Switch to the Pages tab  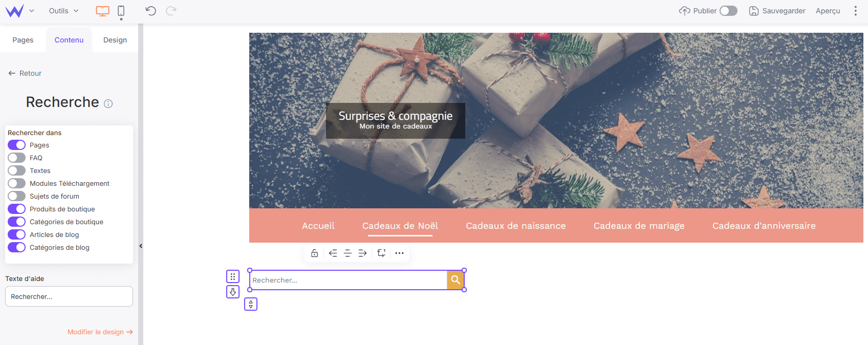pos(23,40)
